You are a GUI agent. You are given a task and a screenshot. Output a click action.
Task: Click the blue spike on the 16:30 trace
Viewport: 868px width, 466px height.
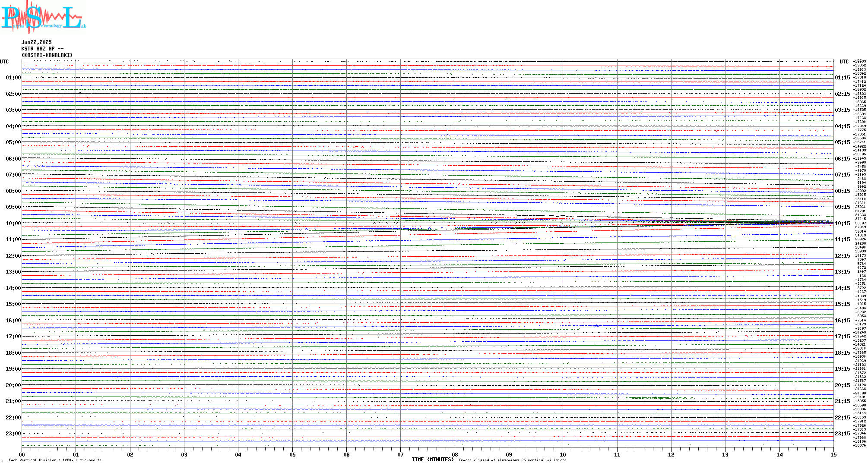[596, 325]
